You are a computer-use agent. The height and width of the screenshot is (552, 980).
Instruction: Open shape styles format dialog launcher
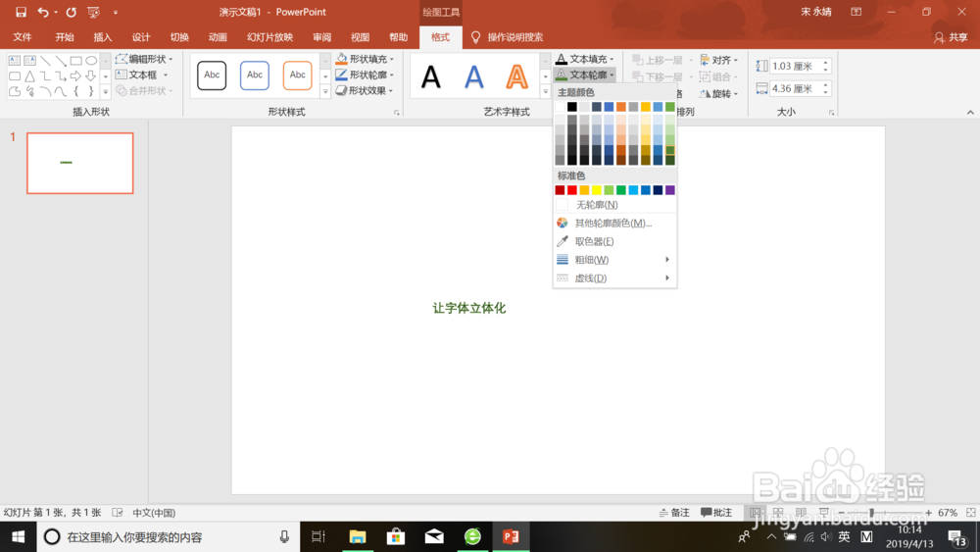pyautogui.click(x=396, y=113)
